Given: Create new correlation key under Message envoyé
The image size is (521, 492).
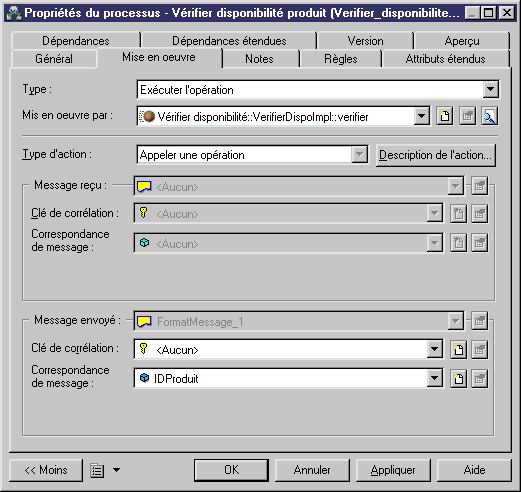Looking at the screenshot, I should pyautogui.click(x=459, y=349).
